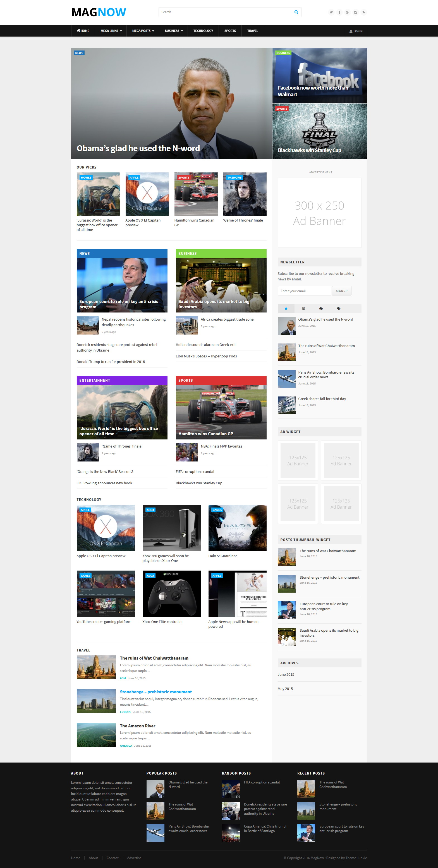Open Nepal reopens historical sites article
Image resolution: width=438 pixels, height=868 pixels.
pos(133,322)
